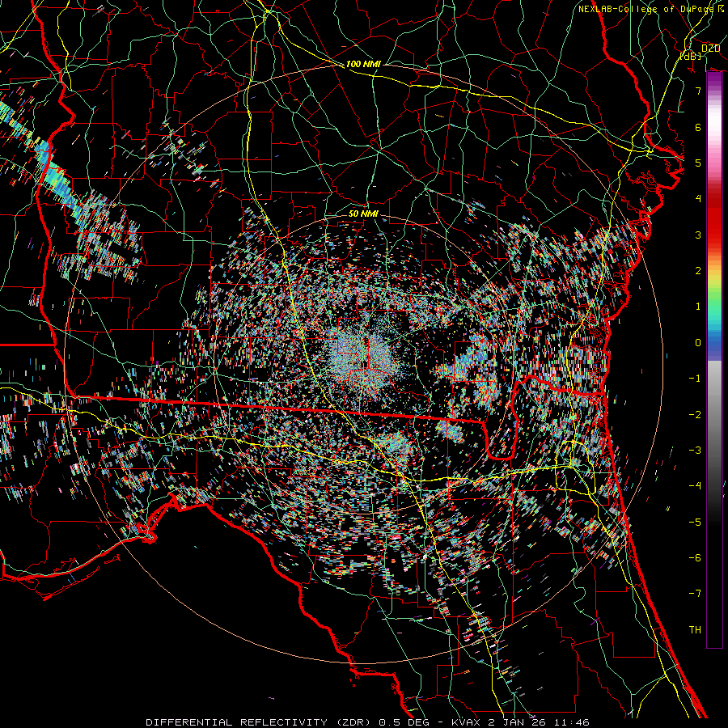Click the color scale label "-7"
This screenshot has width=728, height=728.
(x=695, y=594)
